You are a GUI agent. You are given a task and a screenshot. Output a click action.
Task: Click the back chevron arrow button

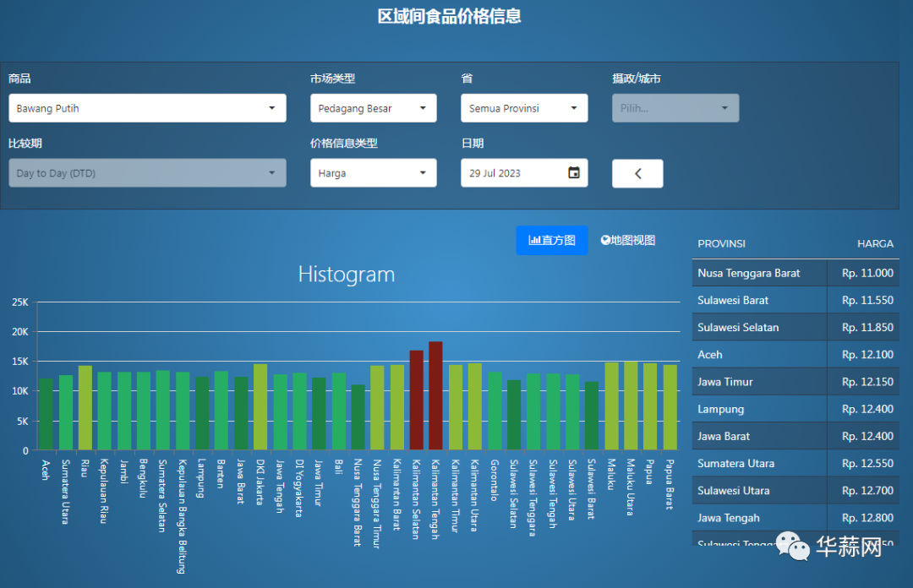[x=637, y=173]
